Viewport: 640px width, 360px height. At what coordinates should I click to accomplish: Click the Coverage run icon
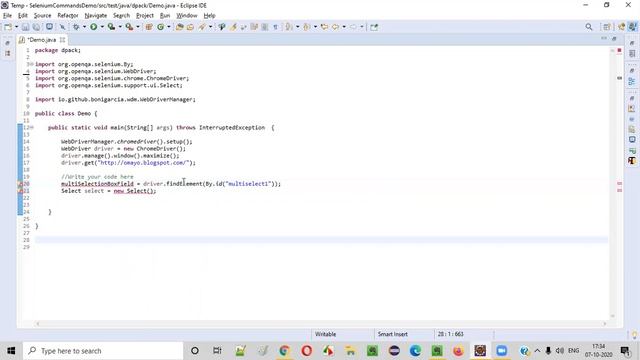(x=111, y=27)
